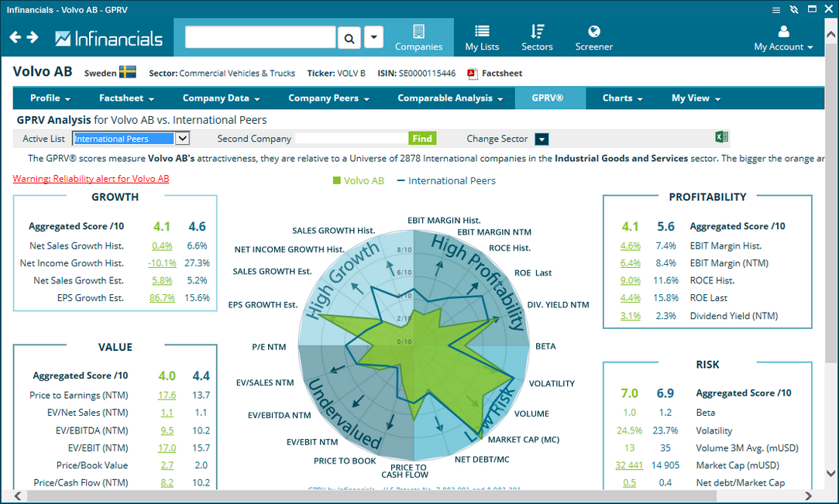Click the ISIN: SE0000115446 text
This screenshot has width=839, height=504.
coord(416,74)
